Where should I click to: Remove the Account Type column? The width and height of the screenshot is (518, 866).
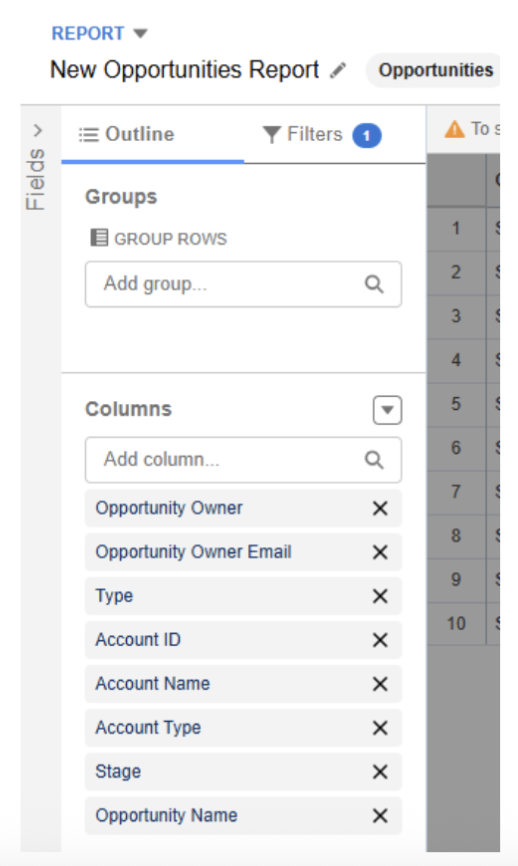(x=380, y=728)
